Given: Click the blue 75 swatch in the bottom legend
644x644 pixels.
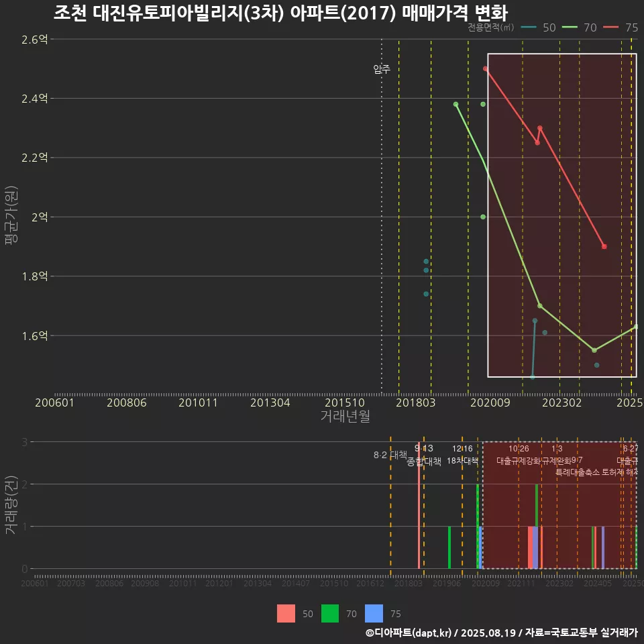Looking at the screenshot, I should 374,614.
